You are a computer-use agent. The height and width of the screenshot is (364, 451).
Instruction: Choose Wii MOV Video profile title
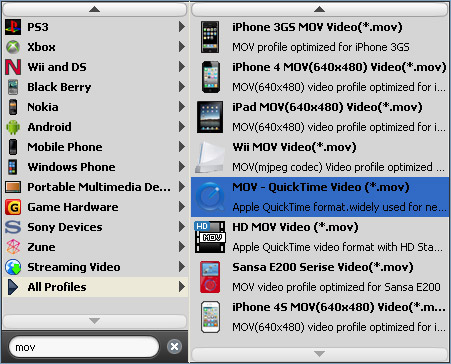click(x=294, y=147)
